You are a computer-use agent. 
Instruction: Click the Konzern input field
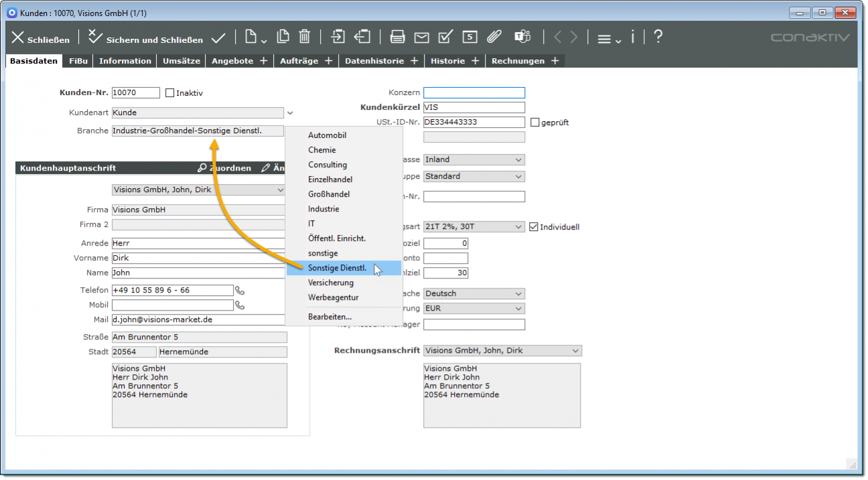[474, 93]
